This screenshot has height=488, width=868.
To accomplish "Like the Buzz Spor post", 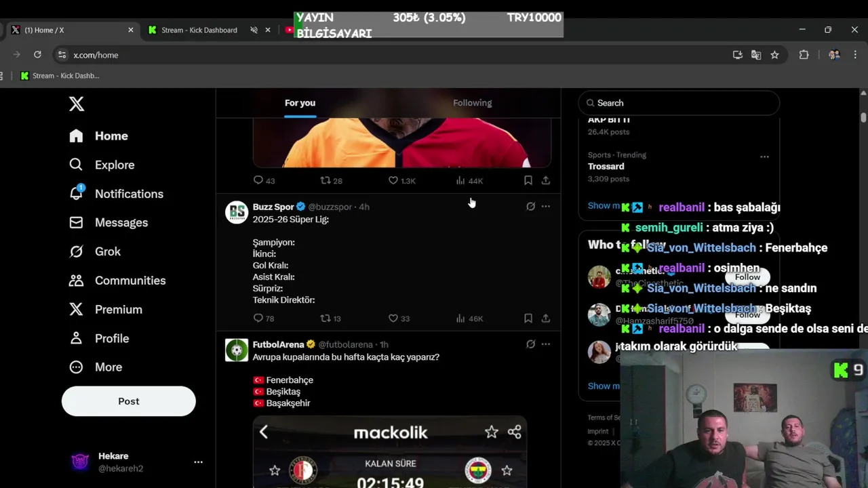I will point(399,318).
